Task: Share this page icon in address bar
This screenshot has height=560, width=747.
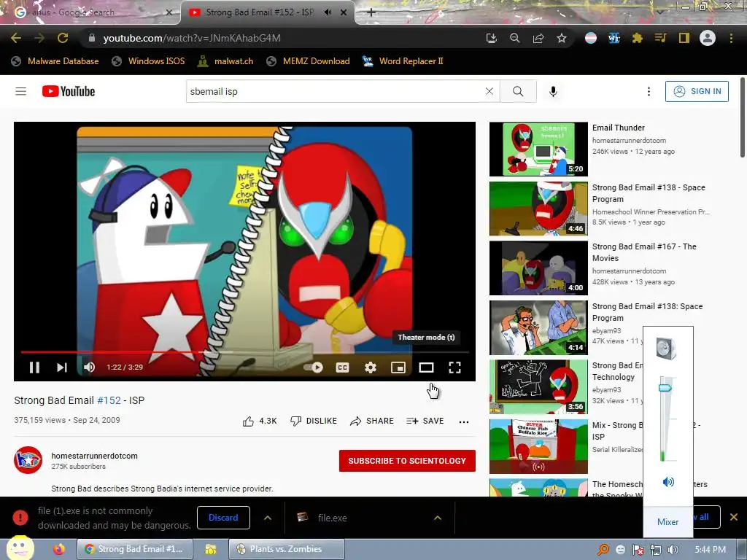Action: coord(538,38)
